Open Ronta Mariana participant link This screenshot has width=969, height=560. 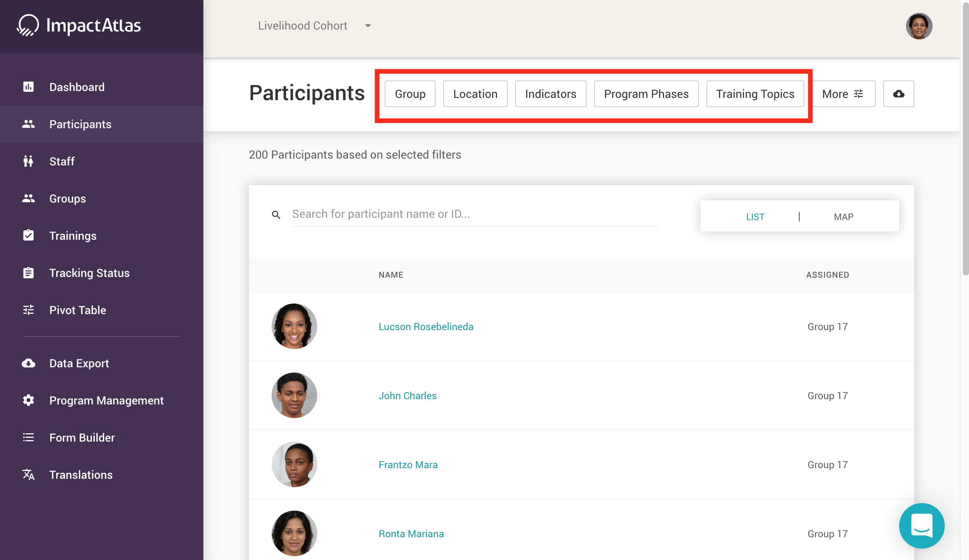(411, 534)
